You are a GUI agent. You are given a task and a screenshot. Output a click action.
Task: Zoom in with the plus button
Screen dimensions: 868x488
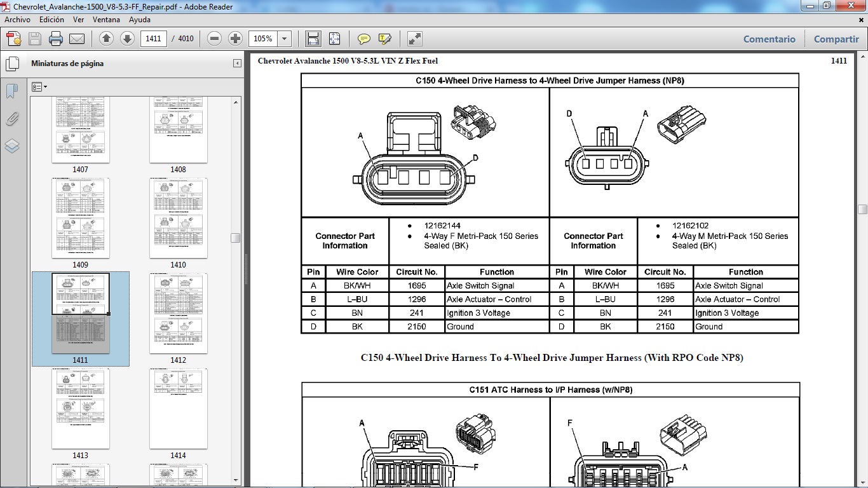pyautogui.click(x=236, y=39)
